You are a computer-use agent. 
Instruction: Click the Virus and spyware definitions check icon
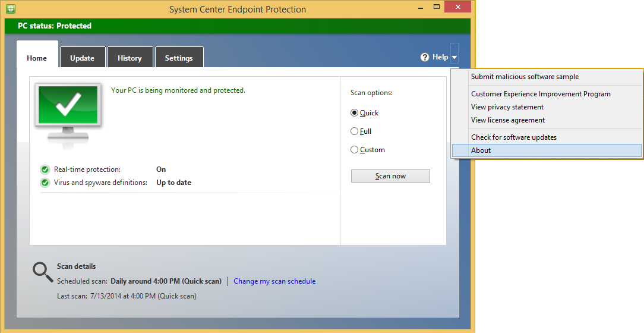(x=45, y=183)
